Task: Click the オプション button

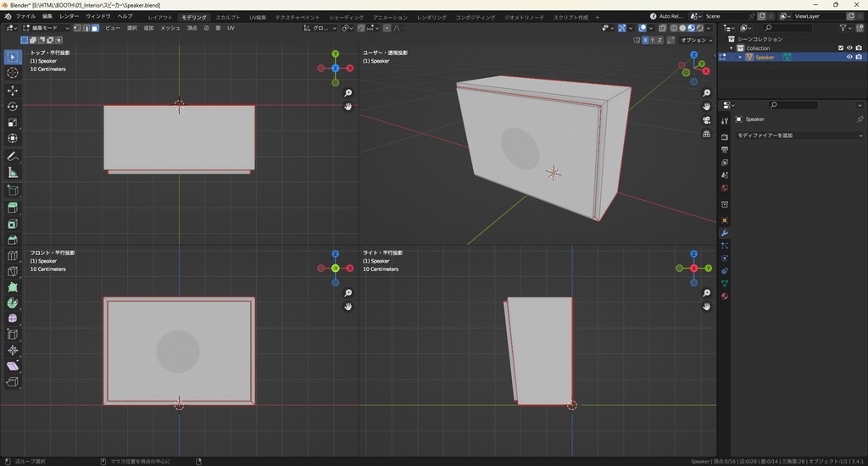Action: pos(695,40)
